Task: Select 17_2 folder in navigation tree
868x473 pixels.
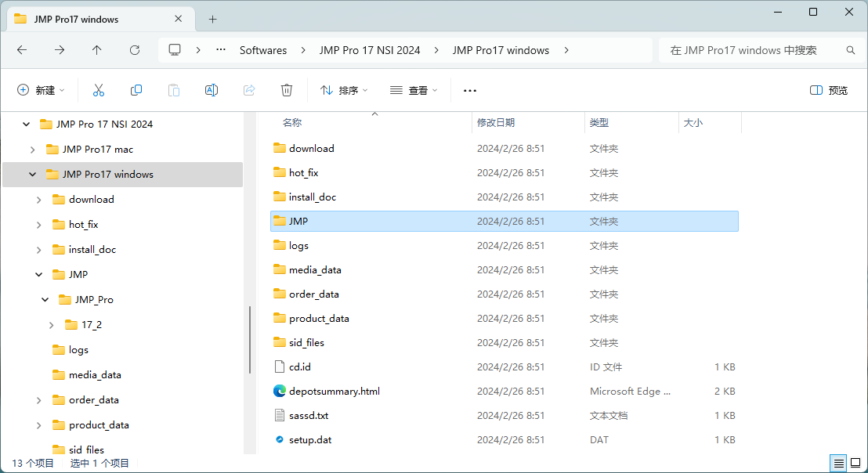Action: click(x=92, y=325)
